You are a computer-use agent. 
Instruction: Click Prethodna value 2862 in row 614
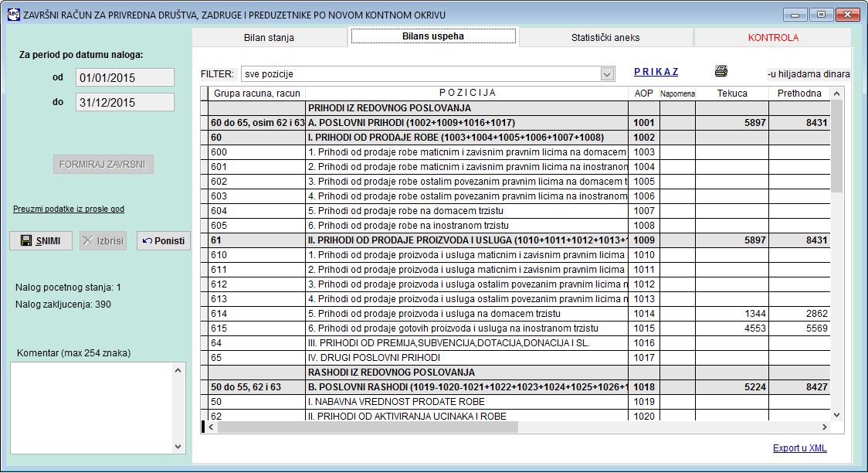tap(799, 314)
